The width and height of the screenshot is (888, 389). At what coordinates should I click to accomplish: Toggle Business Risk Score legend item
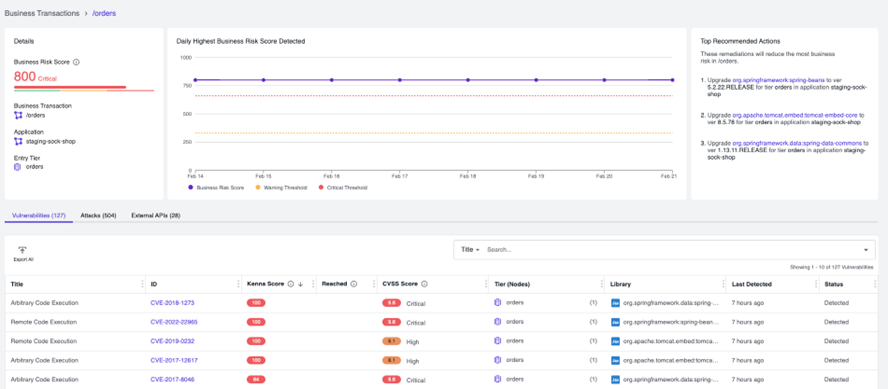216,187
